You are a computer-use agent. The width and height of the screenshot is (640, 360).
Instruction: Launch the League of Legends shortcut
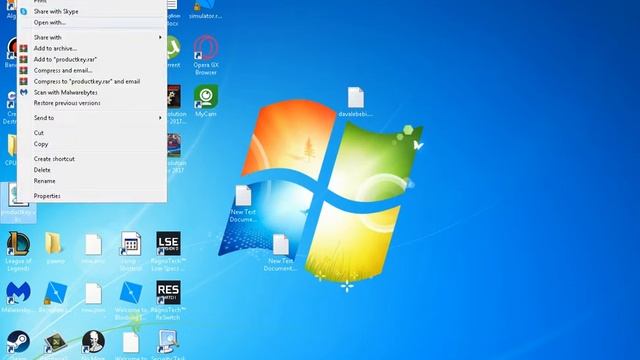click(18, 251)
